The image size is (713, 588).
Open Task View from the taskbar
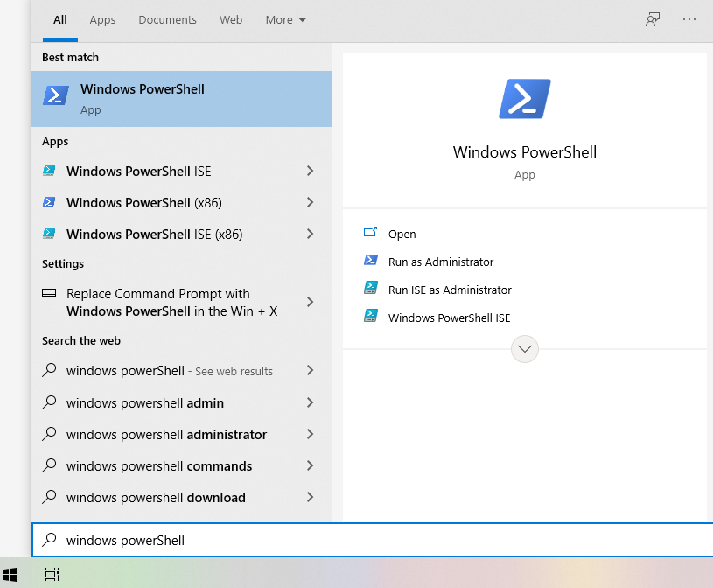pos(52,574)
